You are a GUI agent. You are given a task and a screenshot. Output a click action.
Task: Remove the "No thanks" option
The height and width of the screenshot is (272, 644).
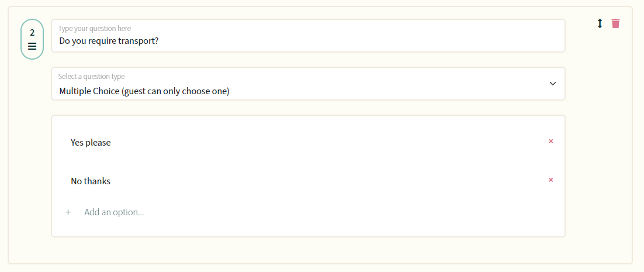pyautogui.click(x=550, y=180)
